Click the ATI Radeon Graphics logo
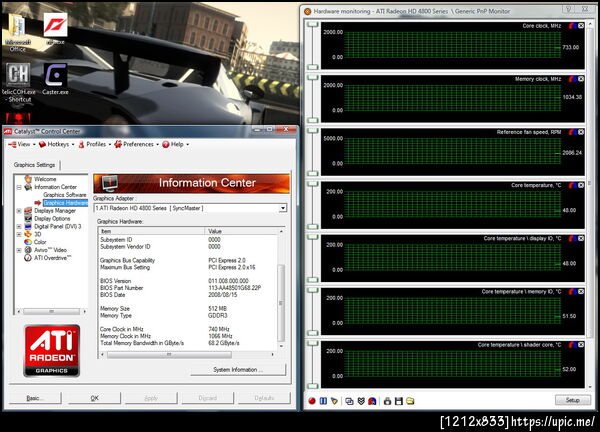 [52, 351]
